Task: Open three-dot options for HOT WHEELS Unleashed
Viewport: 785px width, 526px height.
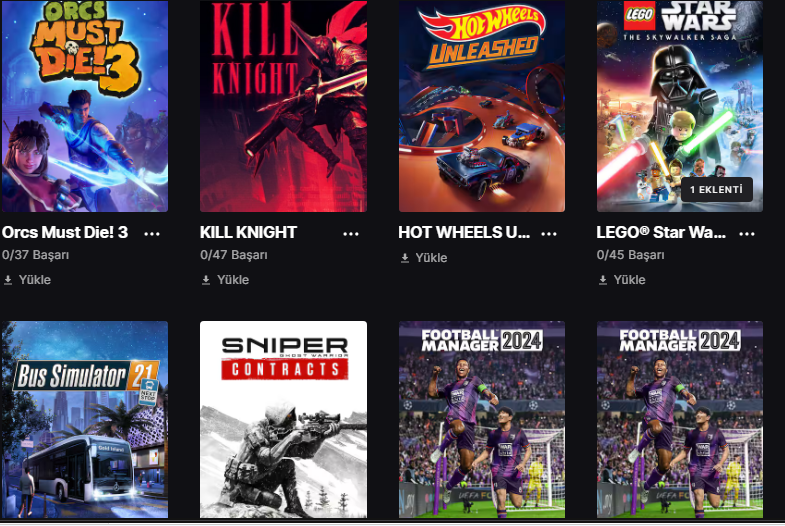Action: coord(549,234)
